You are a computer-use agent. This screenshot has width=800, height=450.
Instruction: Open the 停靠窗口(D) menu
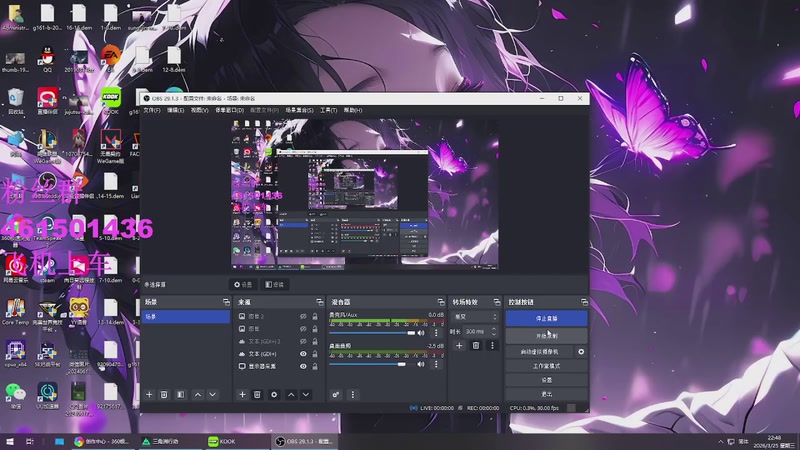point(230,110)
